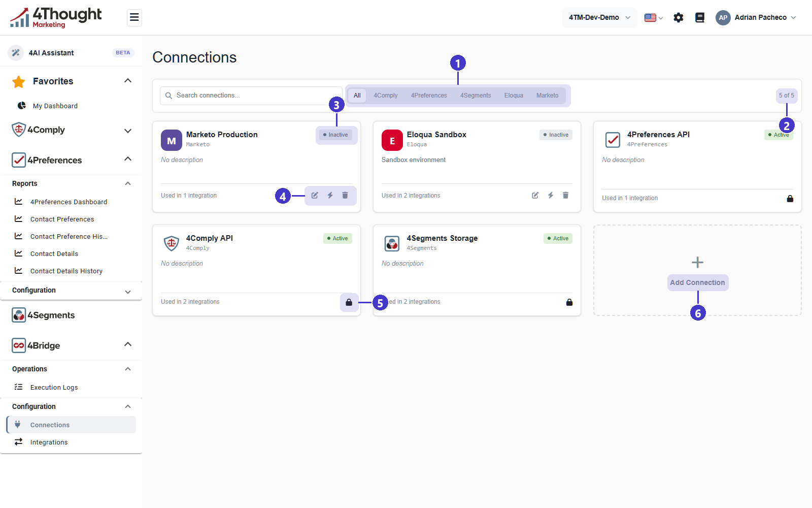This screenshot has height=508, width=812.
Task: Test the Eloqua Sandbox connection bolt icon
Action: pyautogui.click(x=551, y=196)
